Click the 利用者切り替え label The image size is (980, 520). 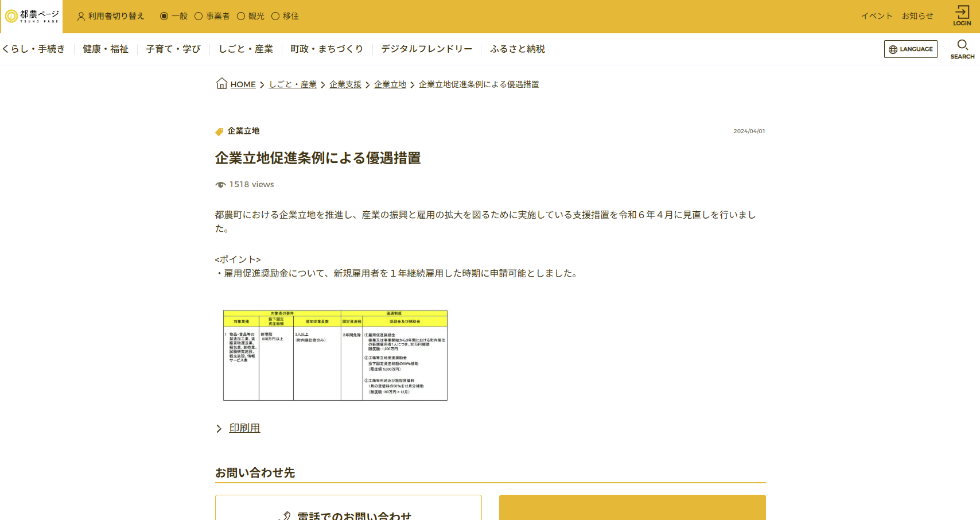click(116, 16)
